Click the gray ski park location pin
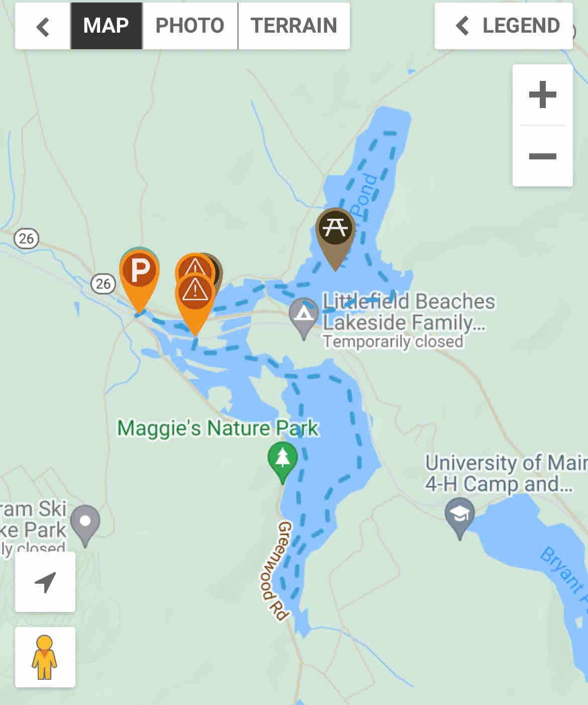Image resolution: width=588 pixels, height=705 pixels. point(85,525)
